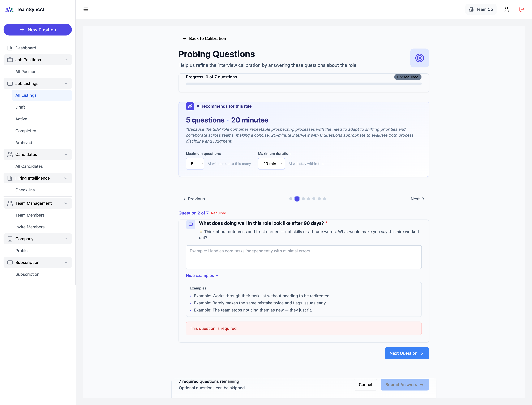Screen dimensions: 532x405
Task: Click the questions progress bar
Action: pyautogui.click(x=303, y=84)
